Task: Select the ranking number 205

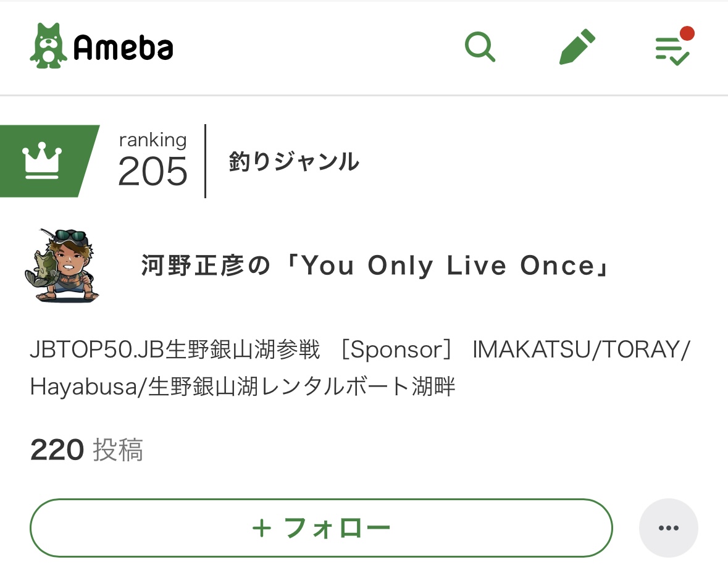Action: click(153, 172)
